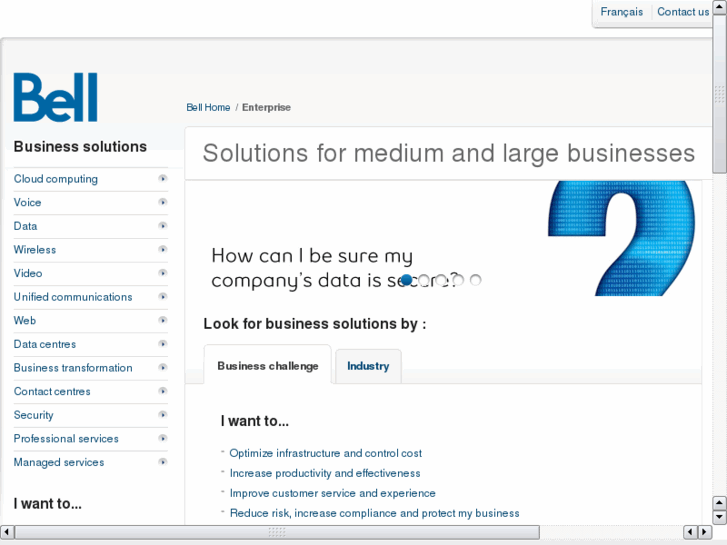Expand the Data menu arrow
The image size is (727, 545).
tap(163, 226)
